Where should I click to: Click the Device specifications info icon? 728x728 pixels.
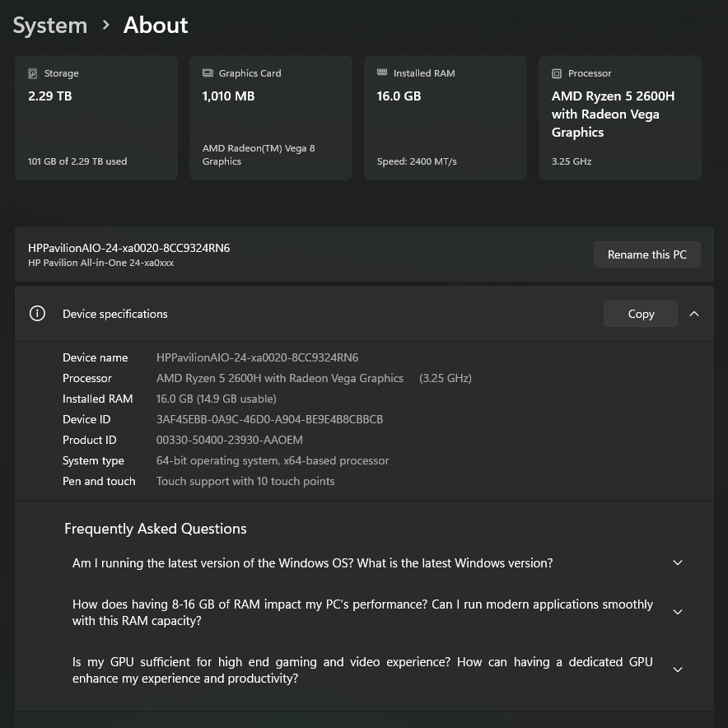pyautogui.click(x=38, y=314)
